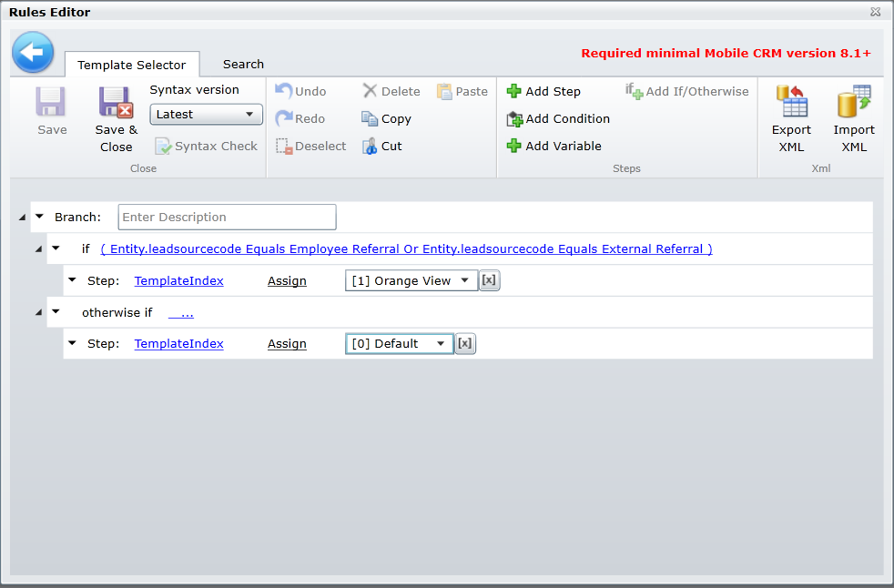The image size is (894, 588).
Task: Open options arrow of Orange View step
Action: pos(72,280)
